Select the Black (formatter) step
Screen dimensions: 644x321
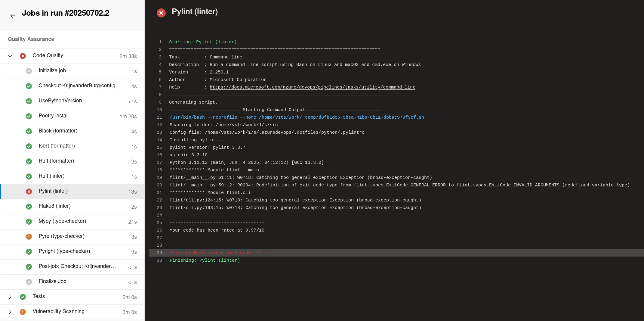[x=72, y=131]
